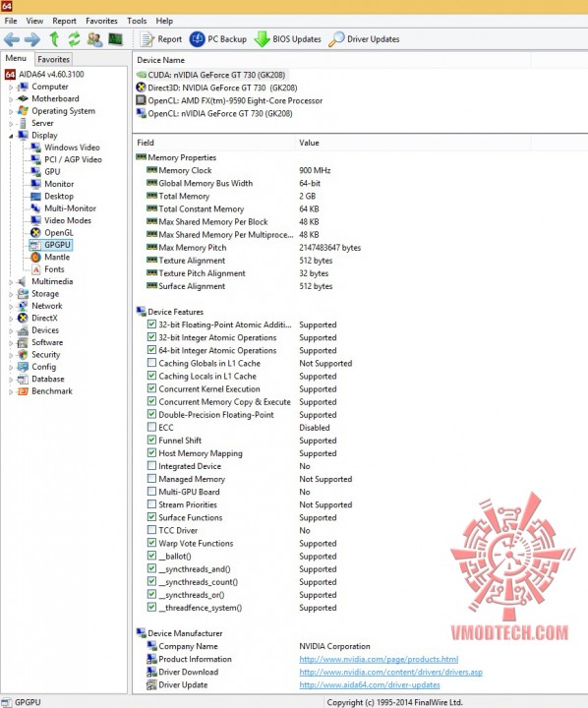Screen dimensions: 588x708
Task: Toggle Managed Memory checkbox
Action: tap(151, 478)
